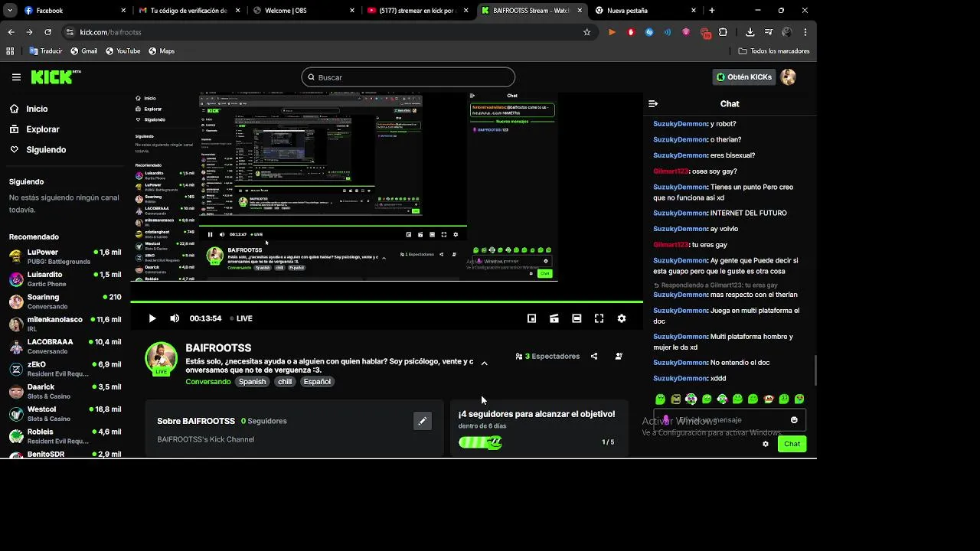Collapse the stream title chevron
This screenshot has width=980, height=551.
[484, 364]
